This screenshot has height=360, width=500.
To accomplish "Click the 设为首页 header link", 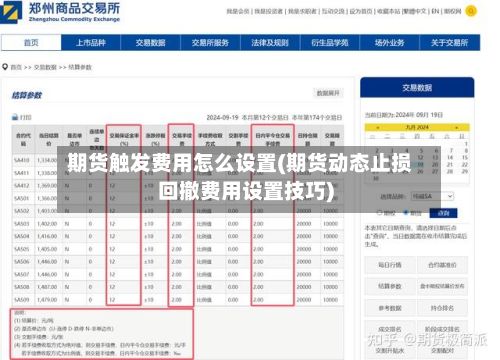I will 361,11.
